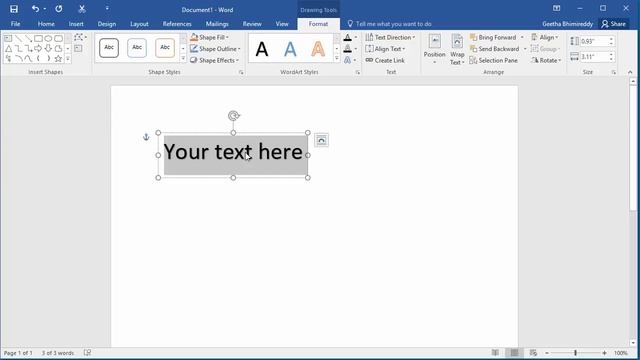Open the Customize Quick Access Toolbar arrow
Screen dimensions: 640x360
(107, 9)
